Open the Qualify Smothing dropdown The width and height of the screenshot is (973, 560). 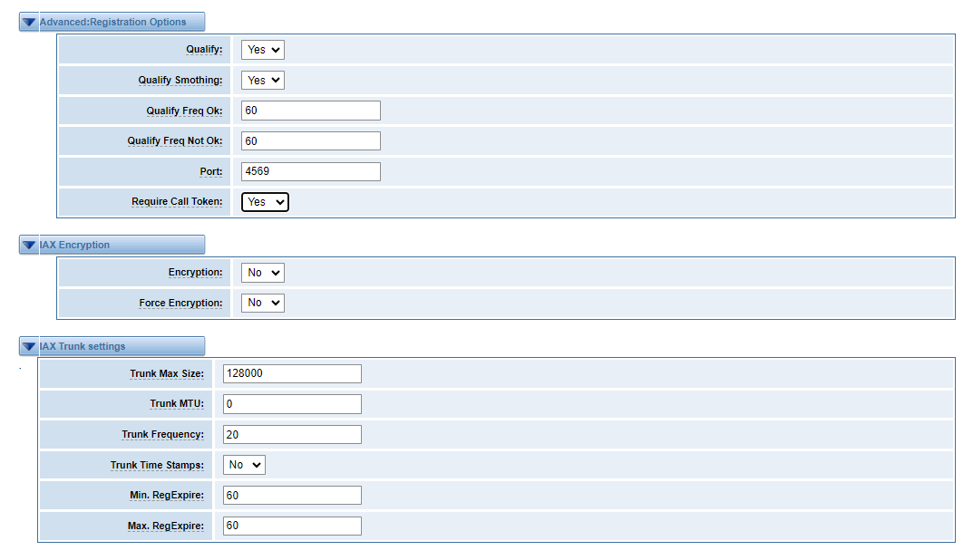coord(263,80)
